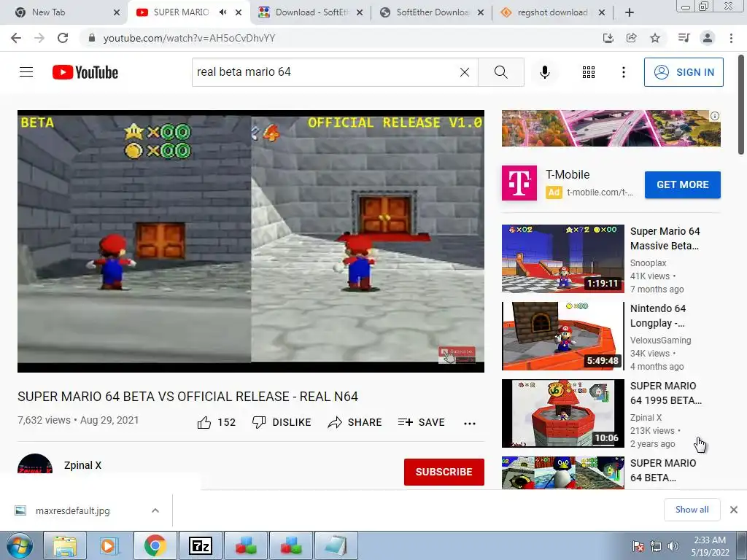
Task: Open the Chrome profile avatar
Action: tap(708, 38)
